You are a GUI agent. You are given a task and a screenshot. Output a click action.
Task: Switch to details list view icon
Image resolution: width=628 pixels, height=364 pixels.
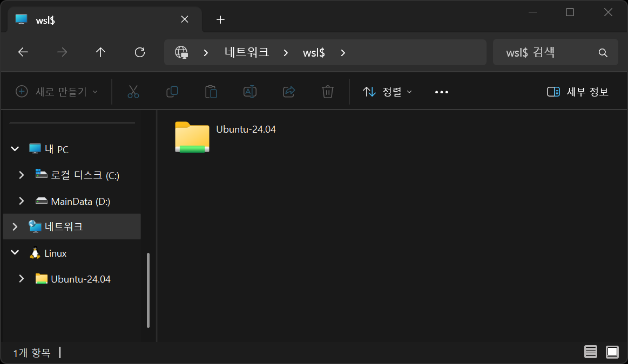click(590, 352)
